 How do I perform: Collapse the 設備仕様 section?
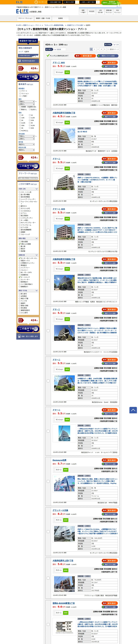pyautogui.click(x=28, y=255)
